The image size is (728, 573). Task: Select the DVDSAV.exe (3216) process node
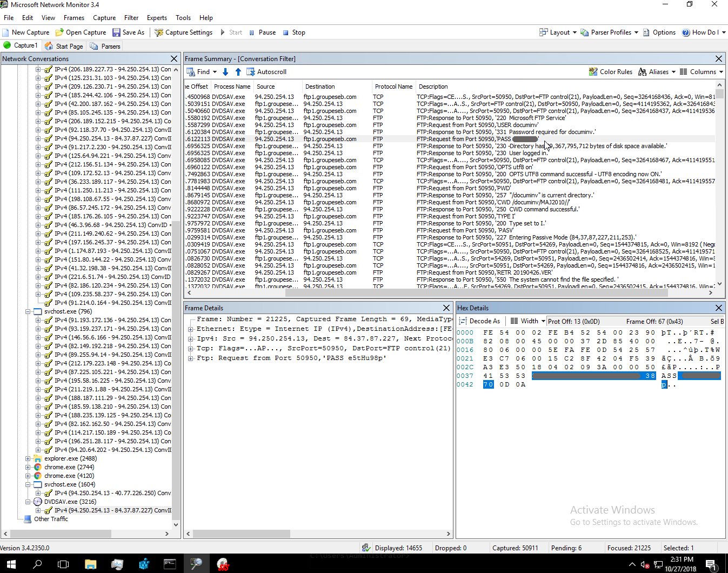pyautogui.click(x=70, y=502)
